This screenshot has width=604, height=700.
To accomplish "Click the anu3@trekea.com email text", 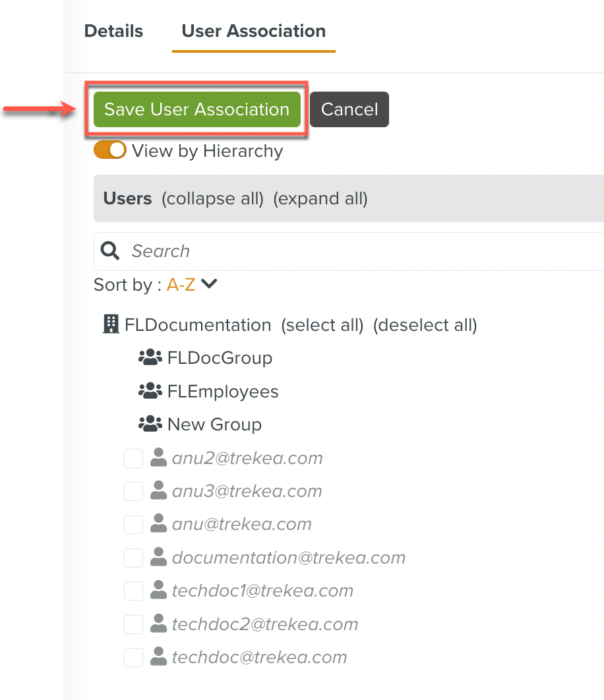I will coord(247,491).
